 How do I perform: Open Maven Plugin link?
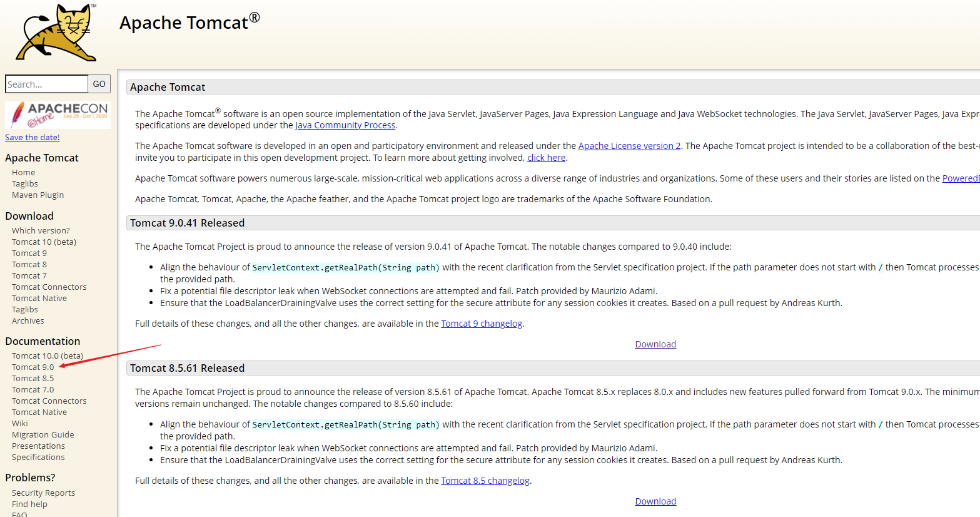coord(38,195)
